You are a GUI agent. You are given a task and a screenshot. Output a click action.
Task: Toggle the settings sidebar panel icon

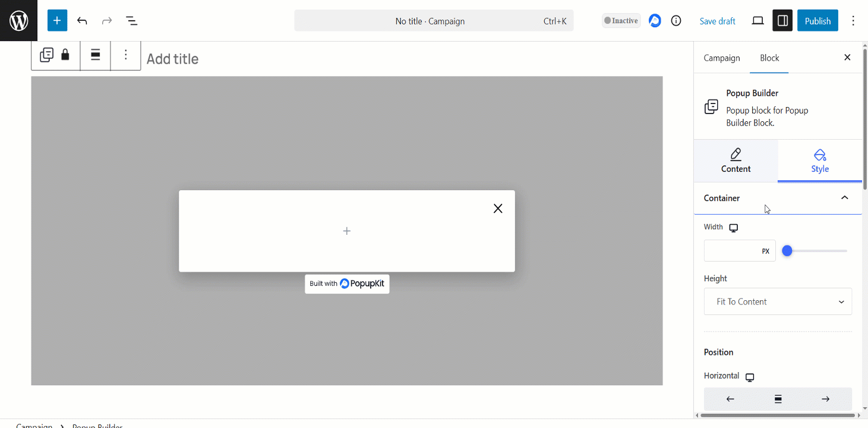click(x=782, y=21)
